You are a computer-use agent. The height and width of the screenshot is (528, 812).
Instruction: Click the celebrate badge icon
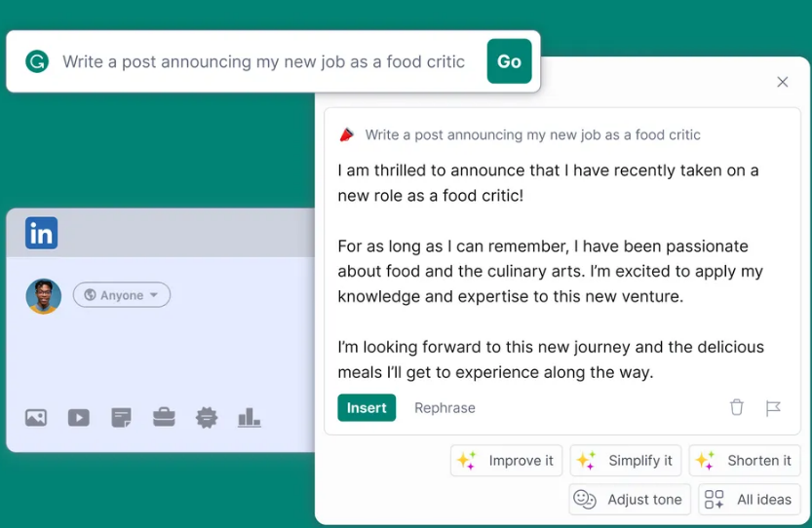[207, 418]
